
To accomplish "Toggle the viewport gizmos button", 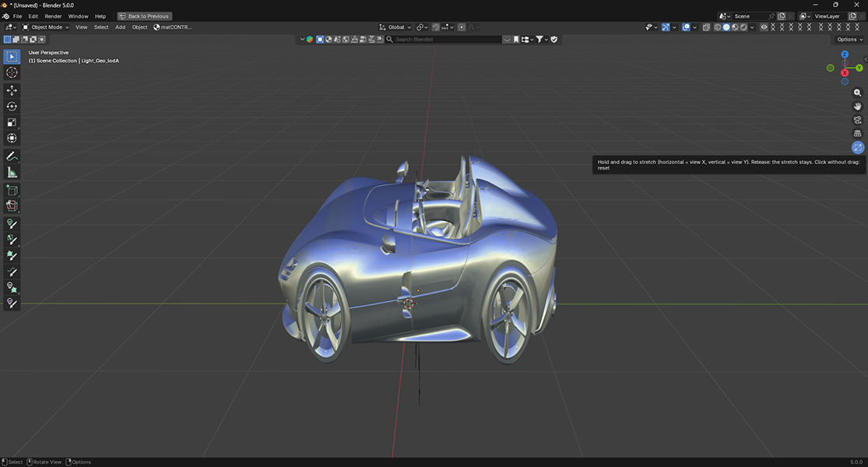I will [666, 27].
